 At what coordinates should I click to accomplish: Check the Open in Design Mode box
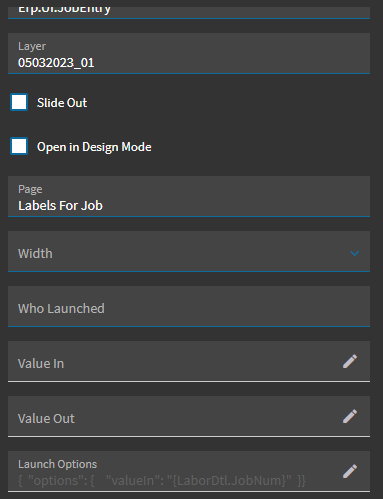(19, 146)
